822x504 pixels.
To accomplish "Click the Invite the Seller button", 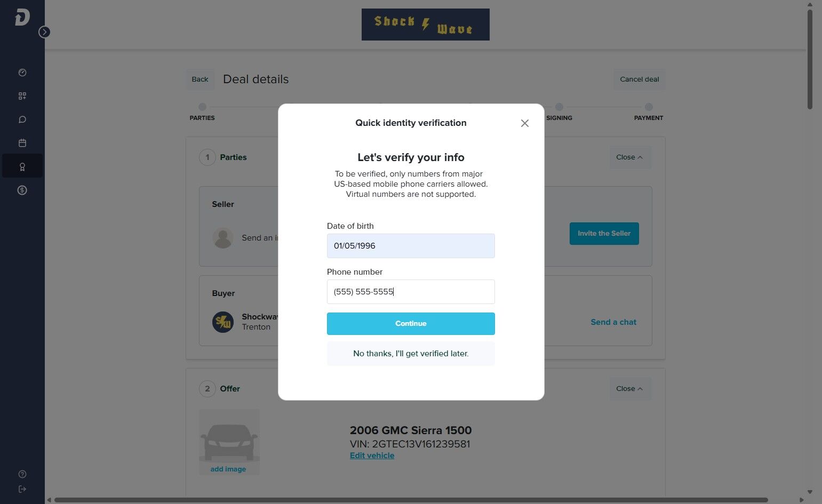I will (604, 234).
